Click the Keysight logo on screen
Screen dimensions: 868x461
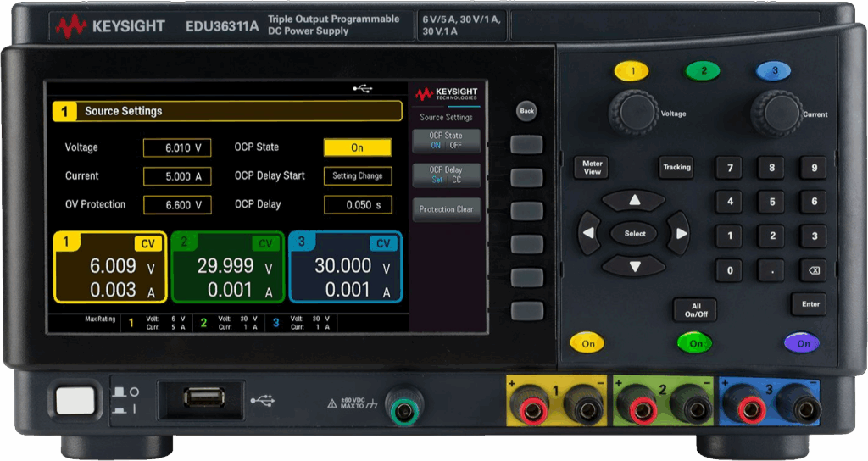pos(446,93)
